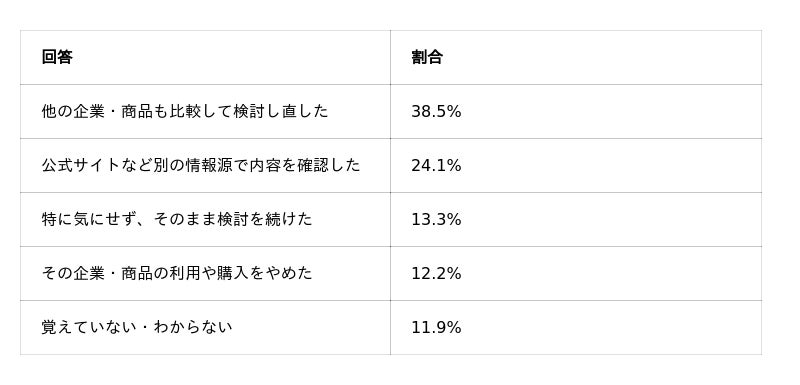Image resolution: width=800 pixels, height=385 pixels.
Task: Click the word 検討し直した in first row
Action: point(281,111)
